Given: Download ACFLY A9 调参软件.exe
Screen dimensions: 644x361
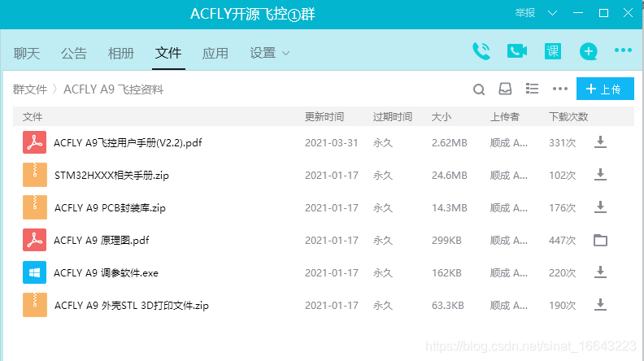Looking at the screenshot, I should tap(600, 272).
